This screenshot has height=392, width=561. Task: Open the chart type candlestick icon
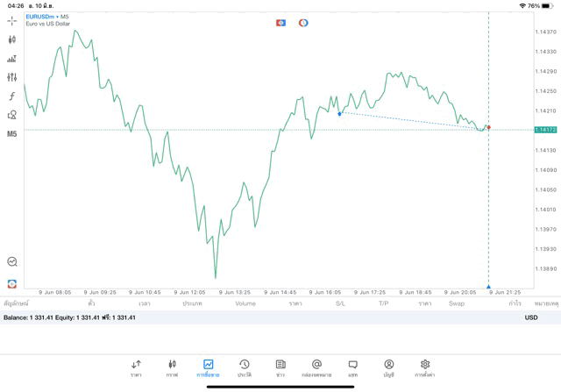pyautogui.click(x=11, y=39)
